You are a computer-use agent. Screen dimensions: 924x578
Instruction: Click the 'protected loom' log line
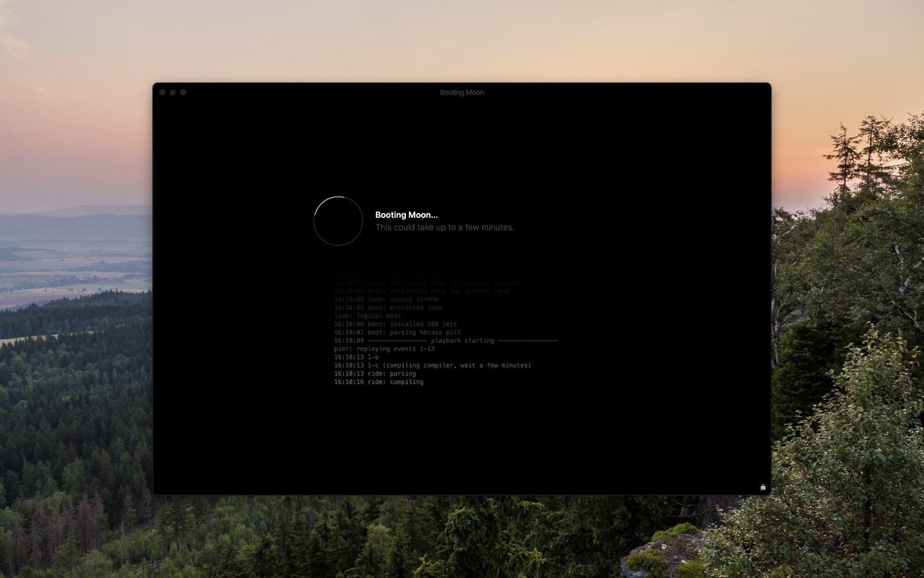(x=388, y=308)
